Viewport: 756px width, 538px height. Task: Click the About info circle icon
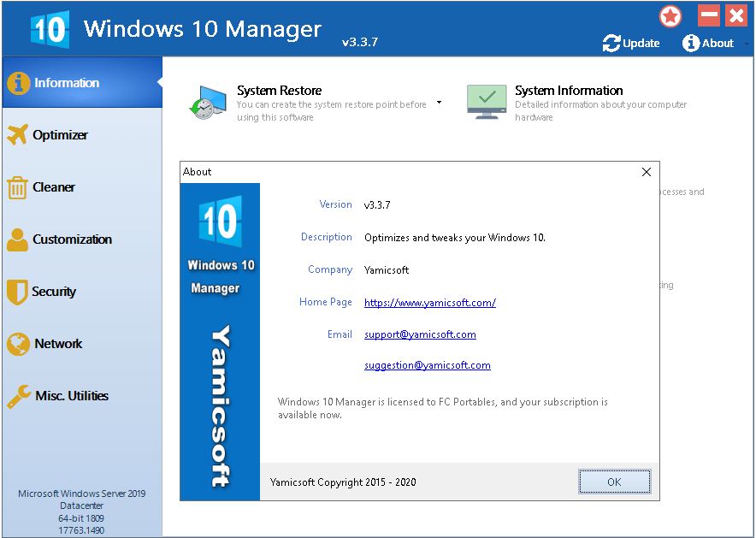click(x=690, y=44)
